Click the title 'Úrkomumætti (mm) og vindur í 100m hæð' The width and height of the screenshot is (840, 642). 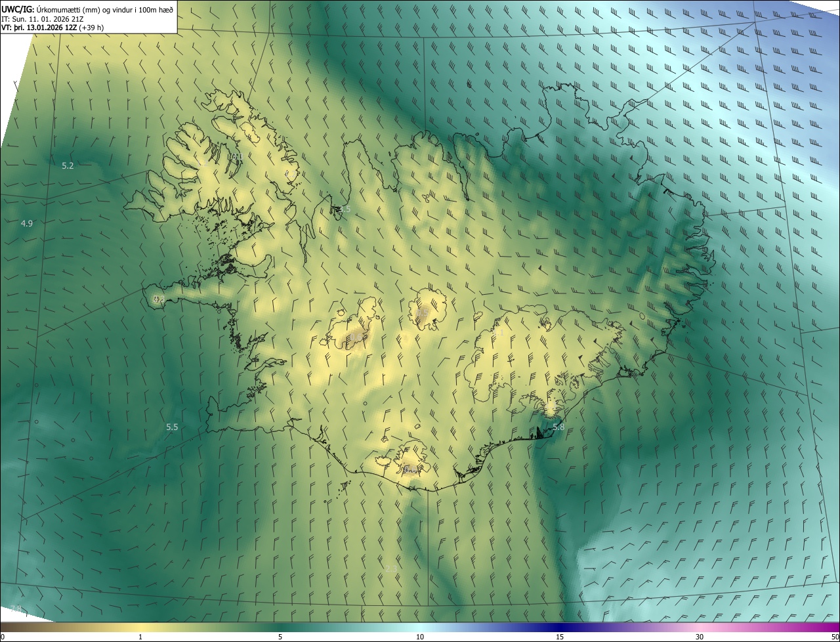[105, 9]
